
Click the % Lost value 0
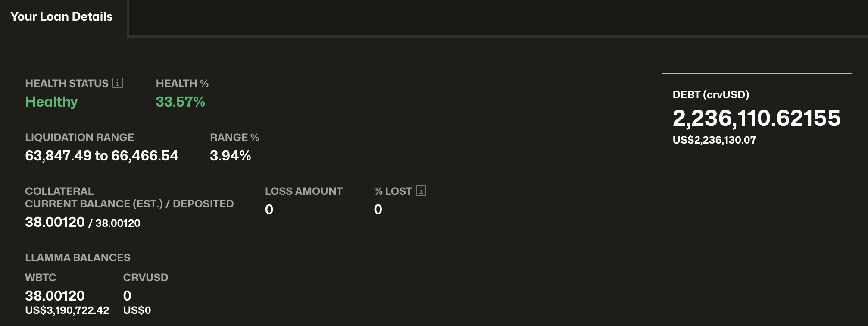[378, 210]
